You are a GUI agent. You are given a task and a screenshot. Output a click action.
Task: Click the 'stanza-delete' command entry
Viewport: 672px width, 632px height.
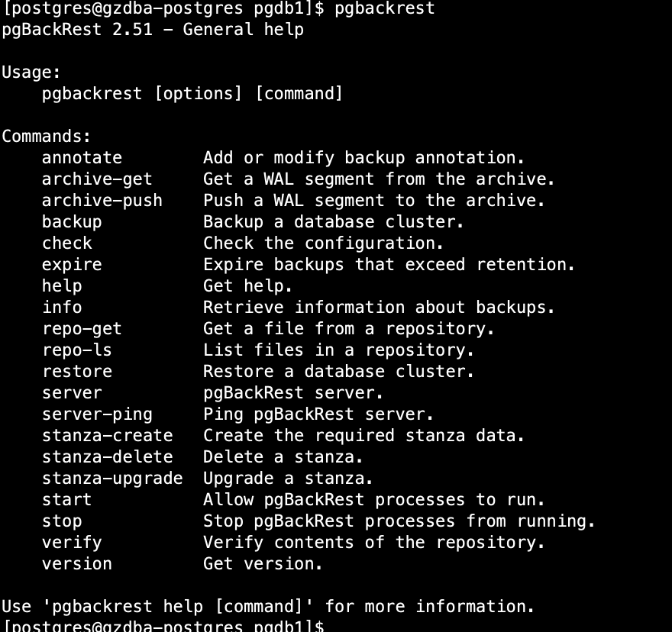point(107,457)
